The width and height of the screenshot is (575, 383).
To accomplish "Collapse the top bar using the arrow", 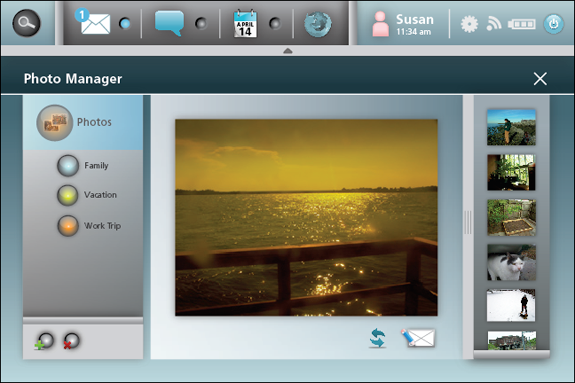I will [x=288, y=51].
